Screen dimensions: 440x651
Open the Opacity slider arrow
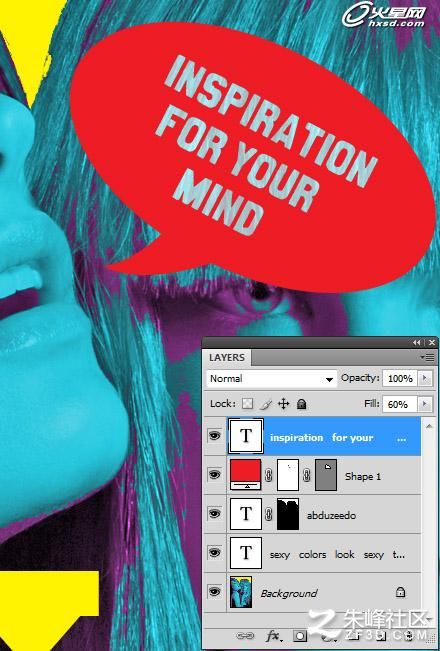tap(425, 379)
